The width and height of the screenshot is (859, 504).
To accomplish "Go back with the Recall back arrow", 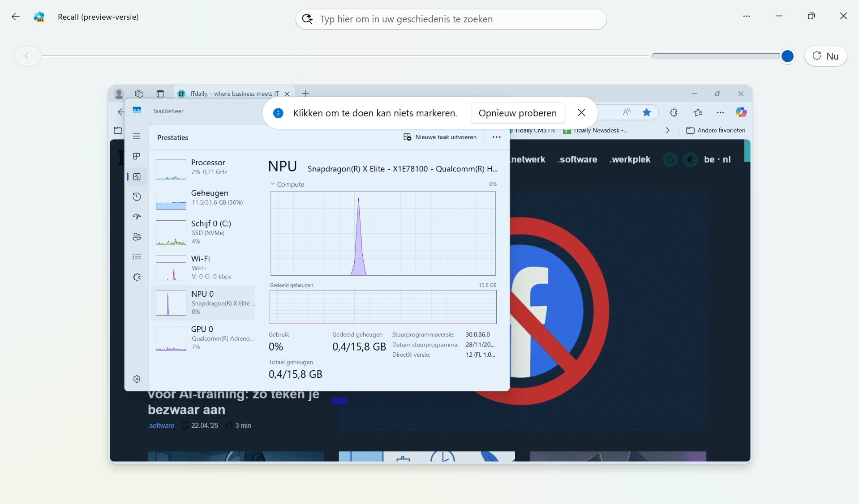I will 16,17.
